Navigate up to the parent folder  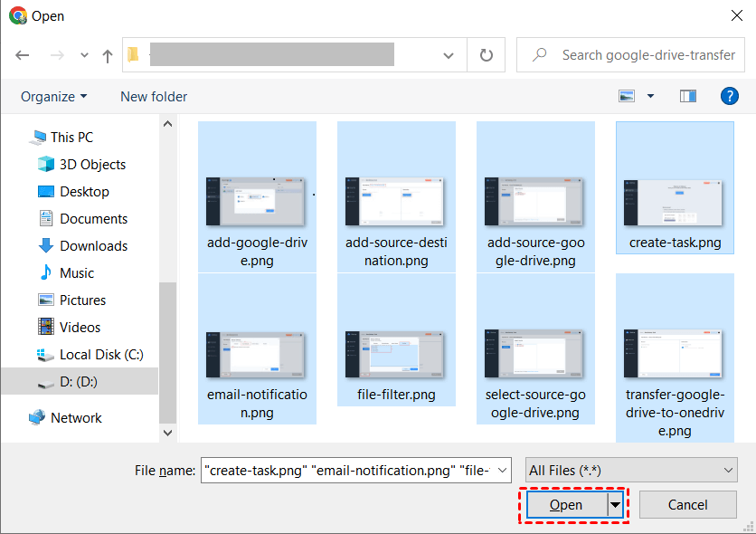pyautogui.click(x=107, y=54)
